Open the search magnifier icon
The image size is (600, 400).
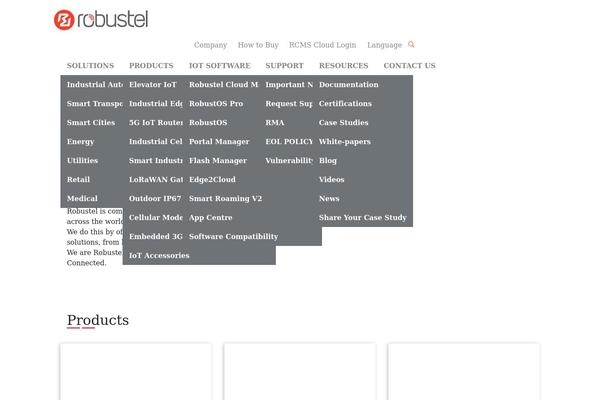[x=411, y=44]
